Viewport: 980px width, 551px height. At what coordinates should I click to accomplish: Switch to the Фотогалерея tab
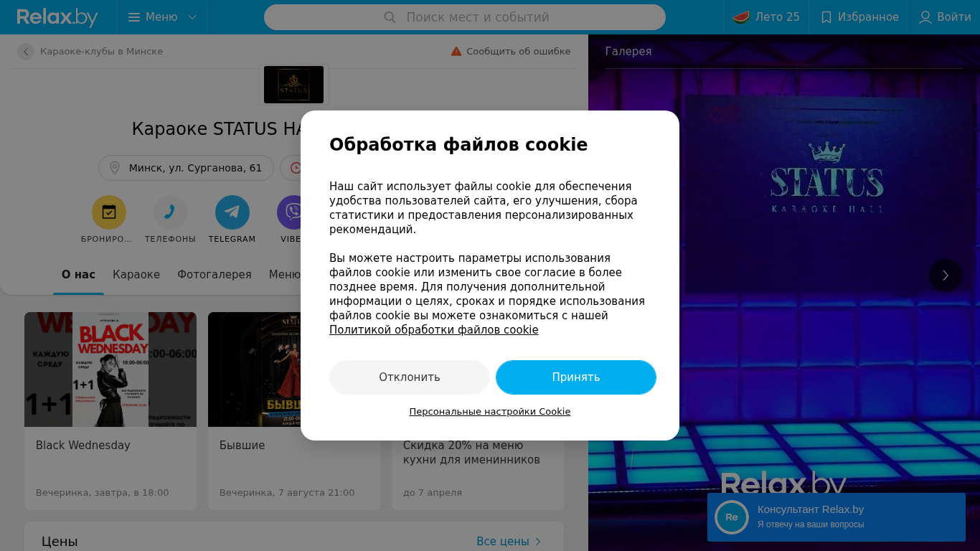coord(215,275)
